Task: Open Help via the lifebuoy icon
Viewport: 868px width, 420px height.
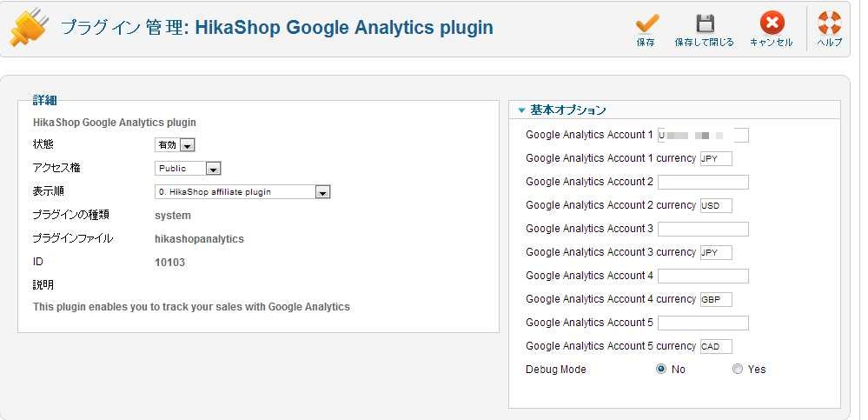Action: (829, 23)
